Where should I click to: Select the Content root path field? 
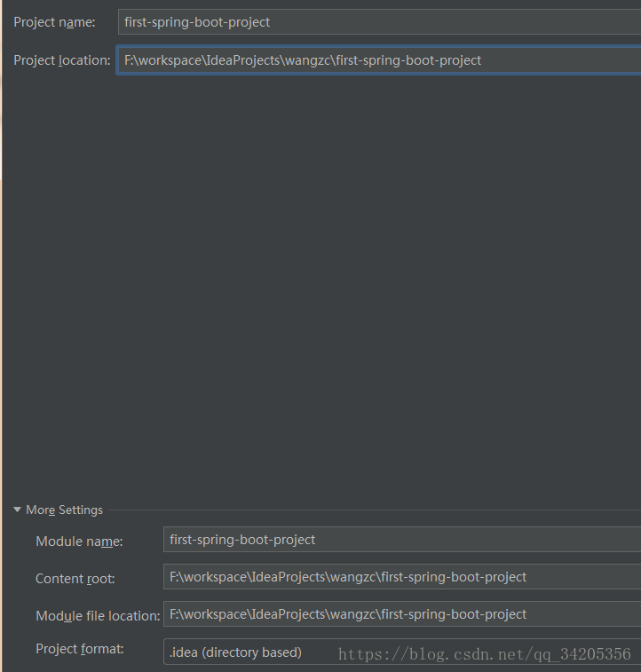[x=402, y=577]
